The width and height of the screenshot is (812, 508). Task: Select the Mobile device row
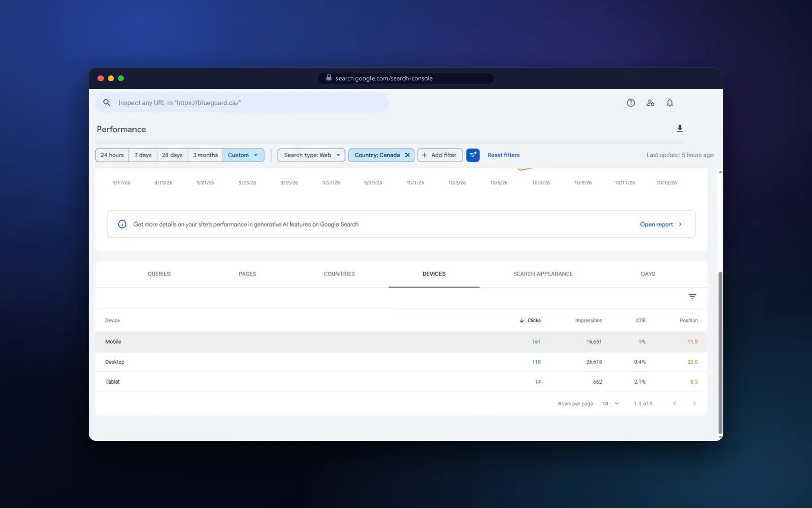401,342
